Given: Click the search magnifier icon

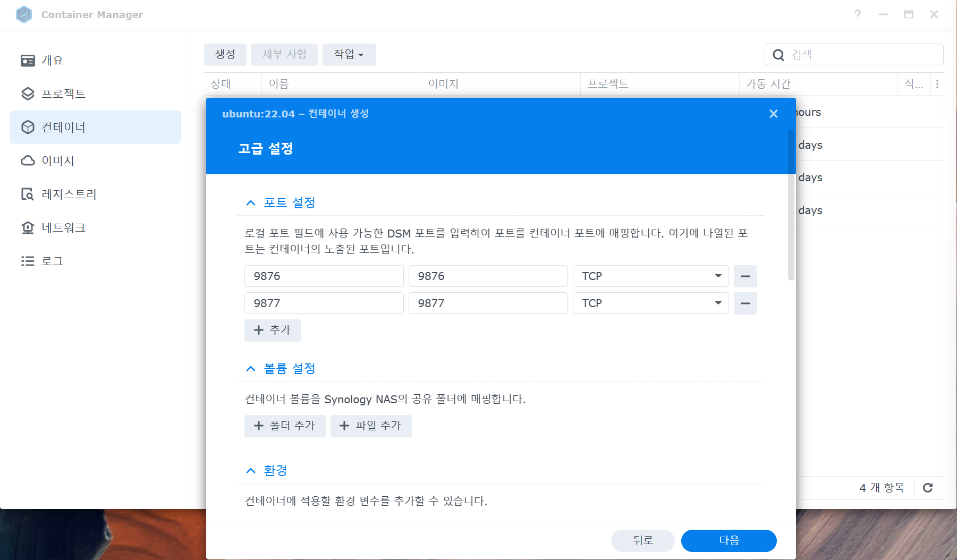Looking at the screenshot, I should pyautogui.click(x=778, y=55).
